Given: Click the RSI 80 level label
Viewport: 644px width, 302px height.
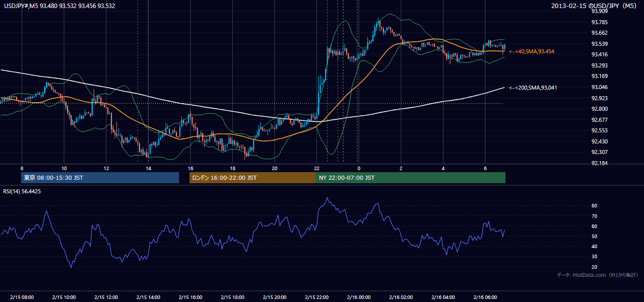Looking at the screenshot, I should [x=594, y=206].
